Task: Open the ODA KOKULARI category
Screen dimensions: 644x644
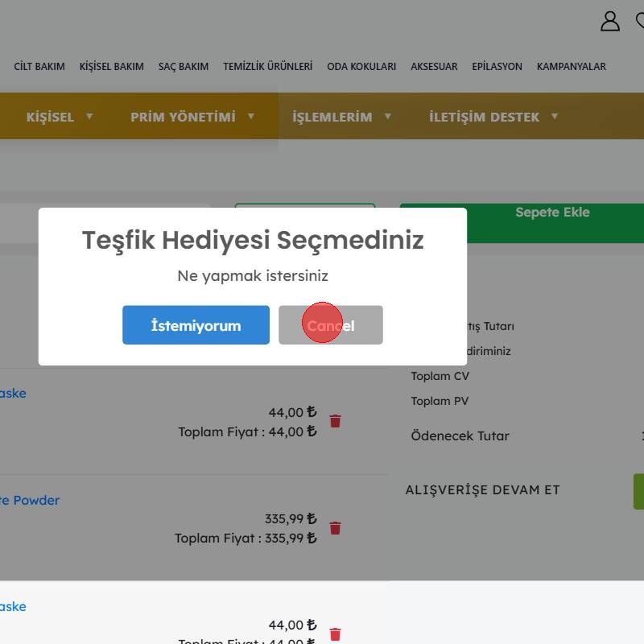Action: click(x=361, y=67)
